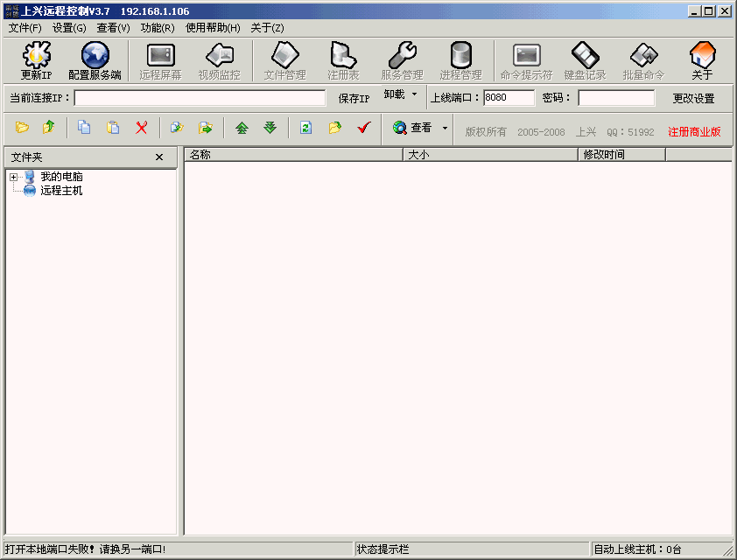Click the 更新IP gear icon

tap(36, 57)
